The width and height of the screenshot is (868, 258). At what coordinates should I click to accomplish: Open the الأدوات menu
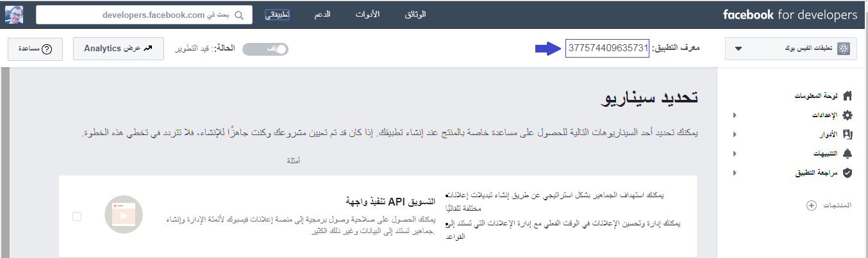point(367,15)
